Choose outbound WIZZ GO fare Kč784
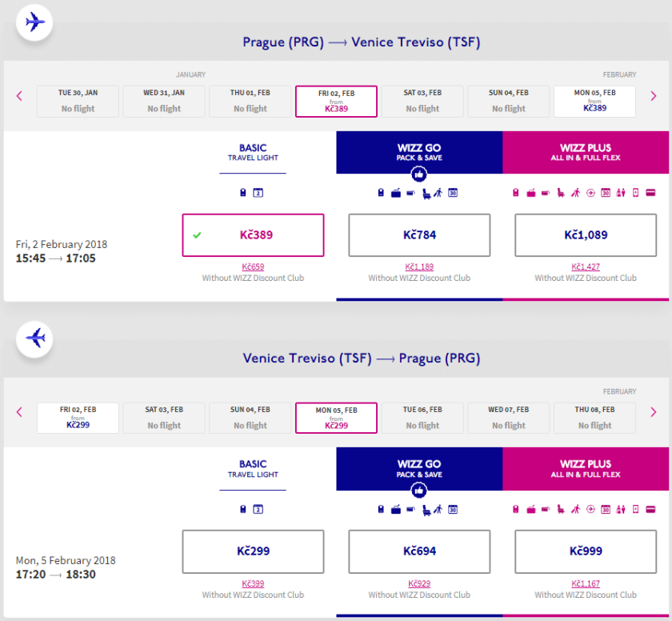672x621 pixels. [x=419, y=235]
